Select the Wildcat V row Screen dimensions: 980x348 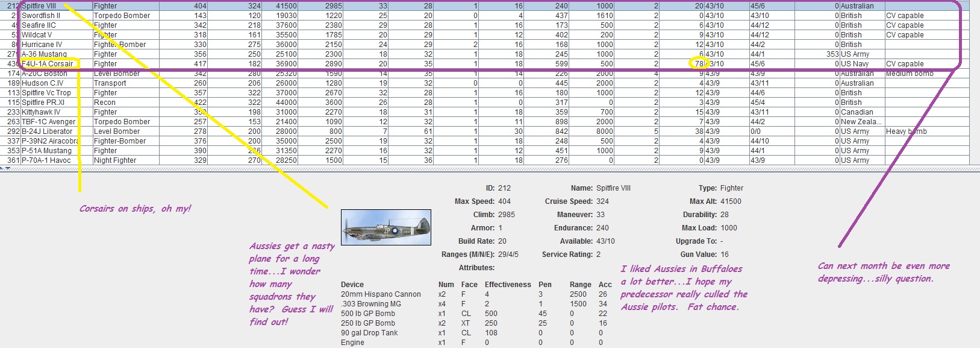point(484,34)
